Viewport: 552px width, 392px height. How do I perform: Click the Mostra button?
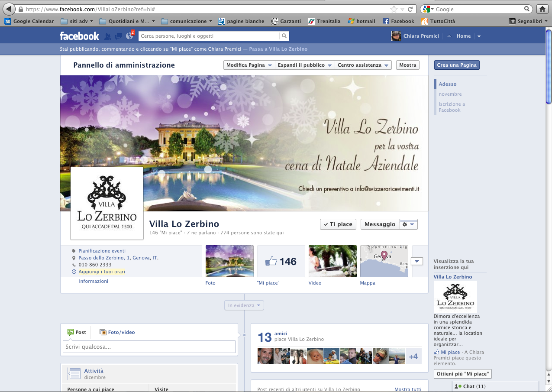pyautogui.click(x=408, y=65)
